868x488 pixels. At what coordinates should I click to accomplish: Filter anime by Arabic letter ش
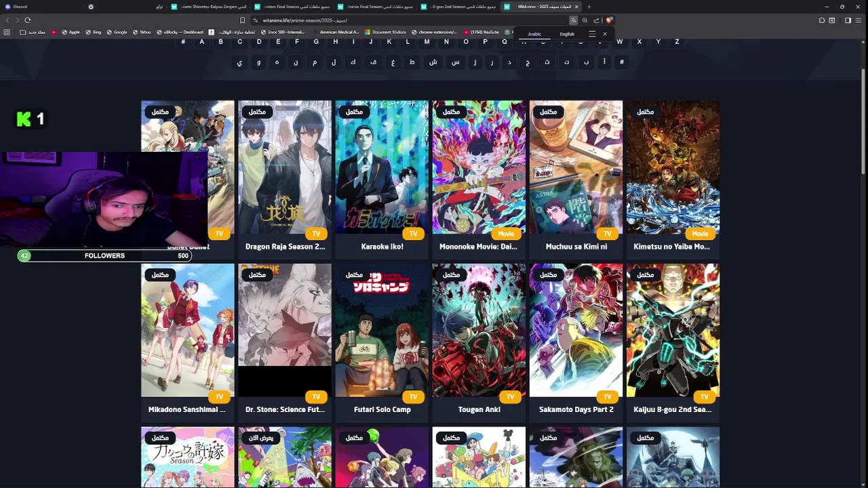[x=433, y=62]
